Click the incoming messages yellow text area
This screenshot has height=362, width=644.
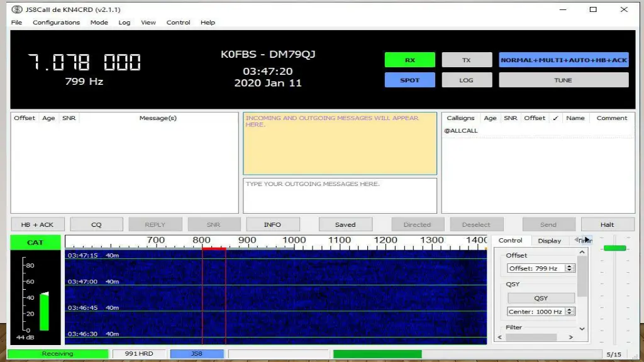[x=340, y=143]
